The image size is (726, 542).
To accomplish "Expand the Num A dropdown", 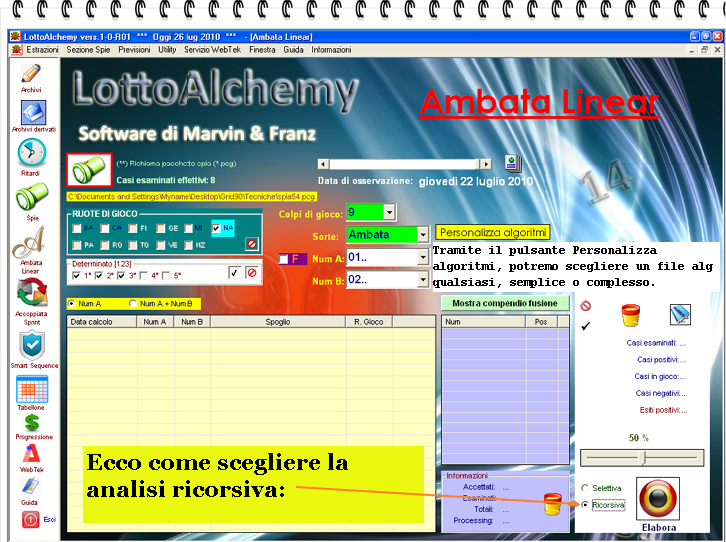I will [x=423, y=257].
